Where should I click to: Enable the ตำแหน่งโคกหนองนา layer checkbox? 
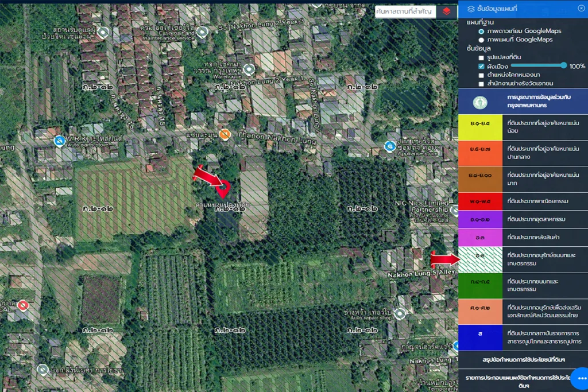coord(481,75)
